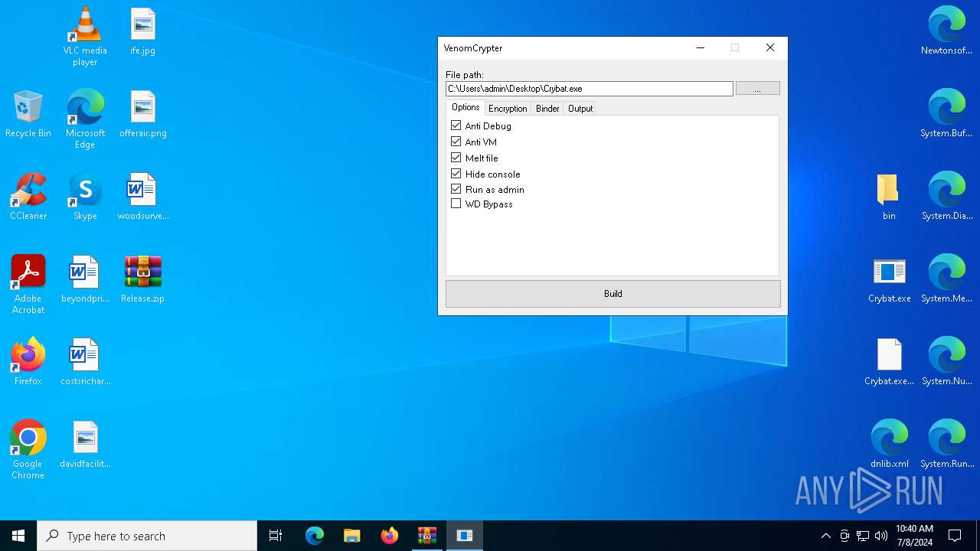Viewport: 980px width, 551px height.
Task: Toggle the Hide console checkbox
Action: (456, 174)
